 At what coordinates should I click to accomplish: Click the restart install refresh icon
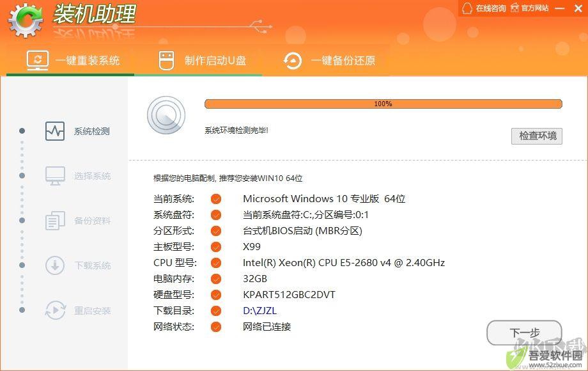[x=55, y=310]
